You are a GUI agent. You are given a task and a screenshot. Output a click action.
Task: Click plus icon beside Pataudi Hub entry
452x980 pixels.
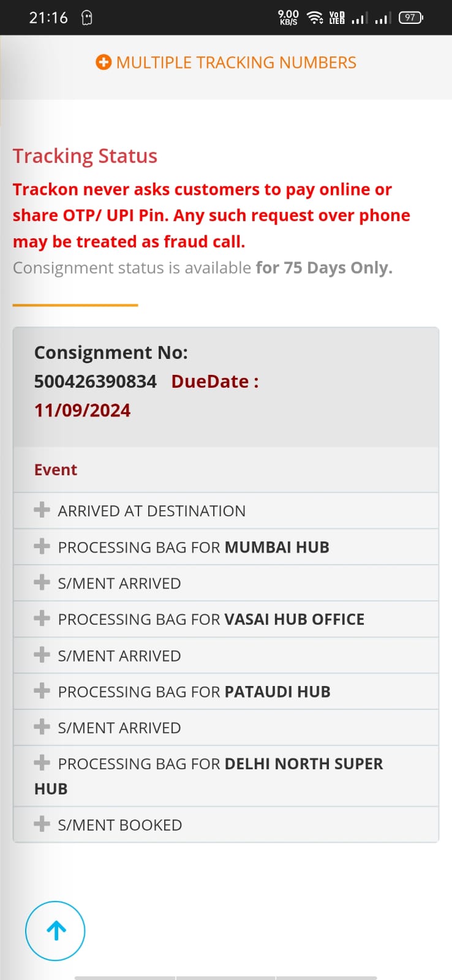pyautogui.click(x=42, y=690)
